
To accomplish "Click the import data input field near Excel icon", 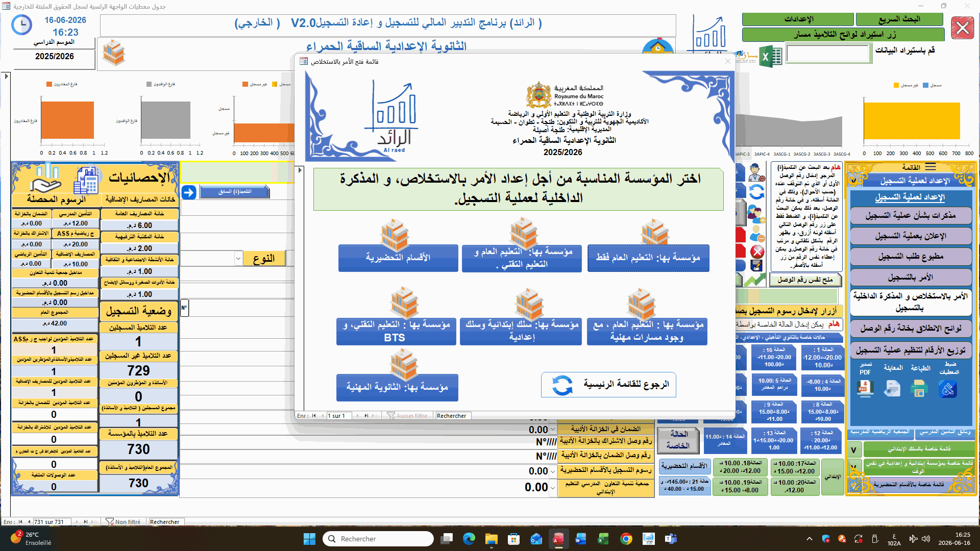I will click(x=828, y=54).
